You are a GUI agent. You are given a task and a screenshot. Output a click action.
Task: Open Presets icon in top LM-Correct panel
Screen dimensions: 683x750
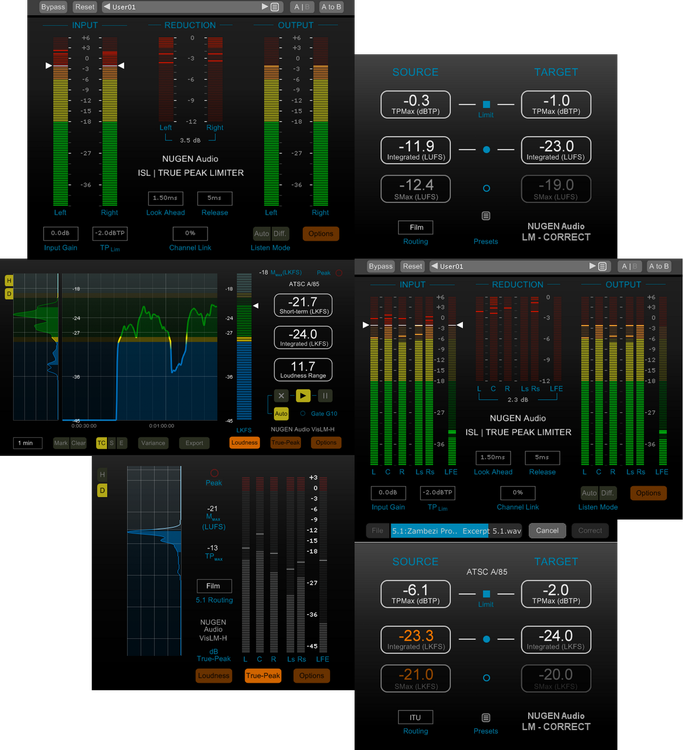(x=486, y=216)
